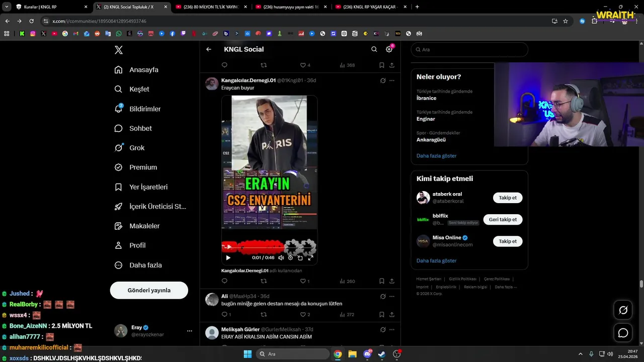Bookmark this page with star icon

[x=566, y=21]
